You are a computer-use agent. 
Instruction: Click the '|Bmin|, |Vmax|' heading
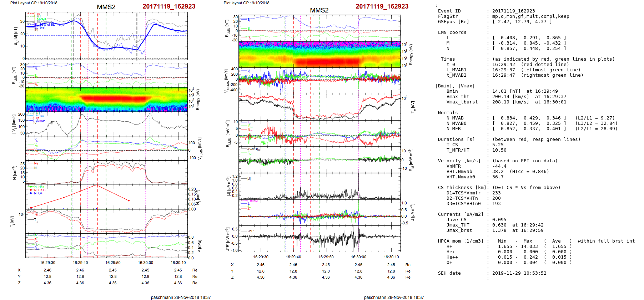pyautogui.click(x=455, y=86)
